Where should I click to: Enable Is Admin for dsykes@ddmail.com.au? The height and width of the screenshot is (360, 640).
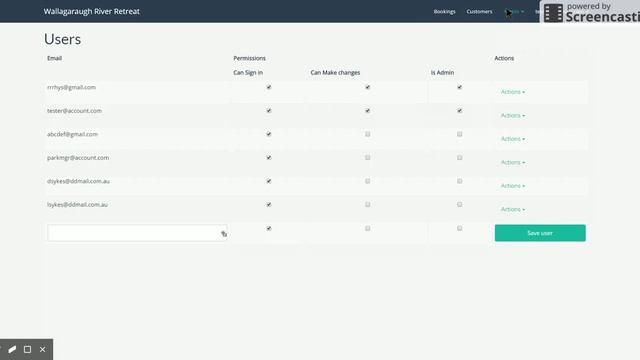(x=459, y=181)
